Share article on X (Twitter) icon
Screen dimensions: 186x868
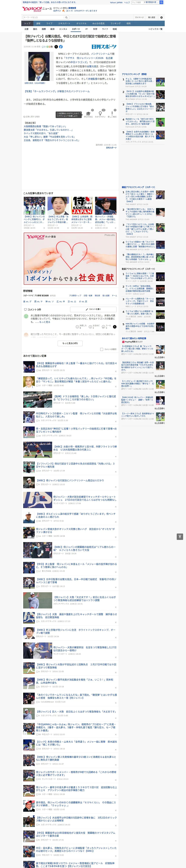pyautogui.click(x=56, y=47)
